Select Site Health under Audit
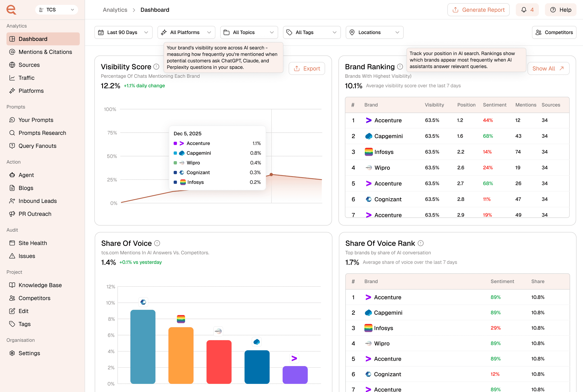The image size is (583, 392). pyautogui.click(x=33, y=243)
